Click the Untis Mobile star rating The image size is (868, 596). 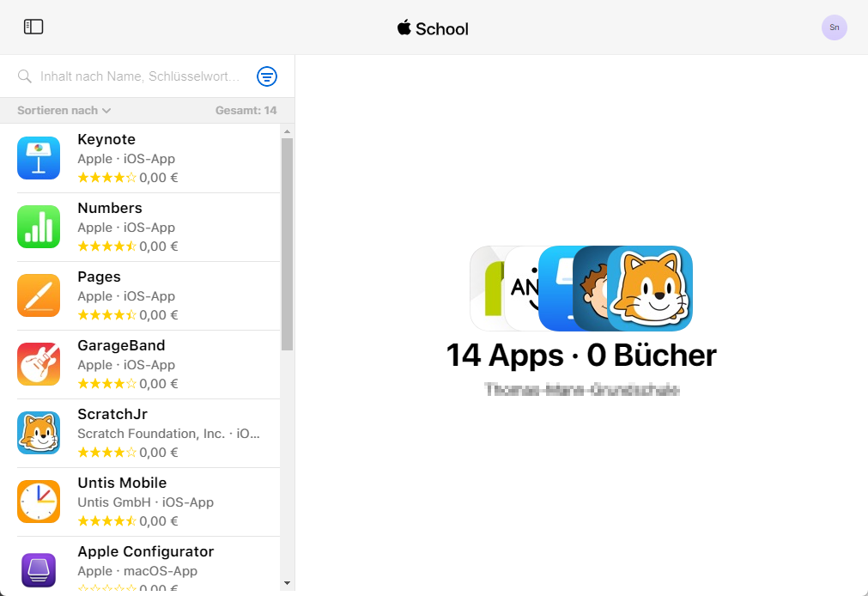pyautogui.click(x=106, y=521)
